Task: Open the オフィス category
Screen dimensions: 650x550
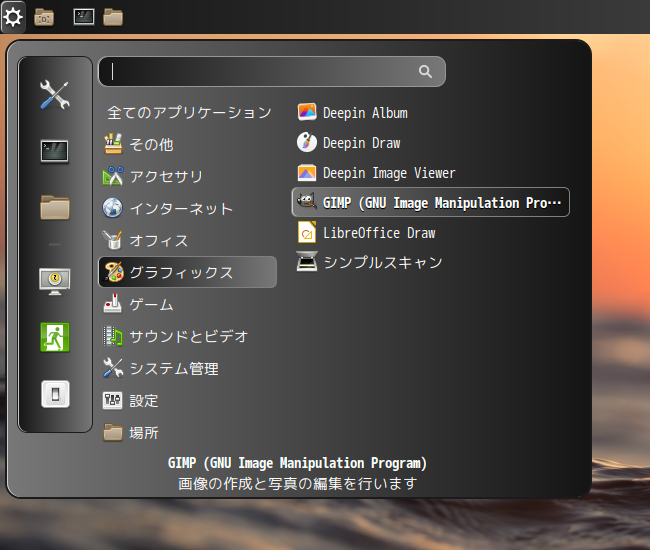Action: tap(187, 240)
